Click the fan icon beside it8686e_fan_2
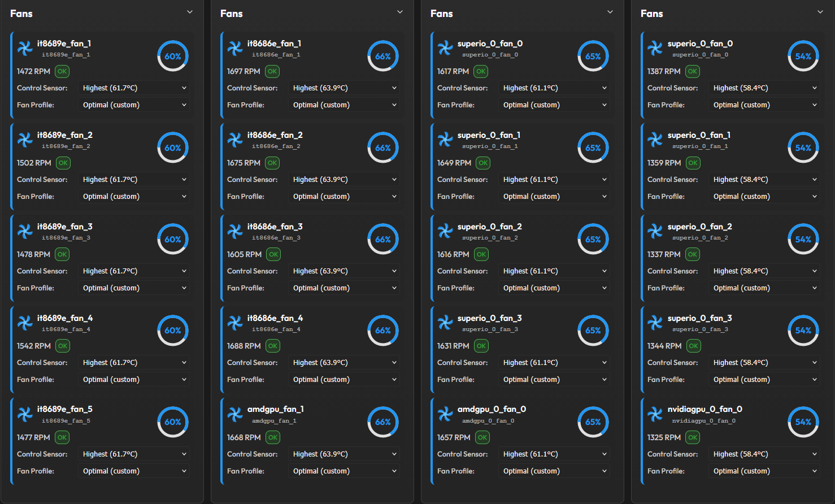This screenshot has height=504, width=835. [x=235, y=140]
